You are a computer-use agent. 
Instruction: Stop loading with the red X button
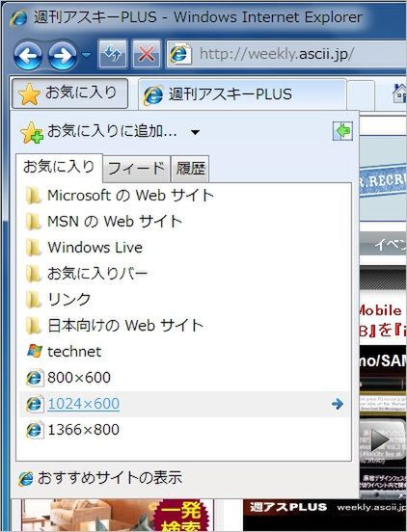click(x=147, y=54)
